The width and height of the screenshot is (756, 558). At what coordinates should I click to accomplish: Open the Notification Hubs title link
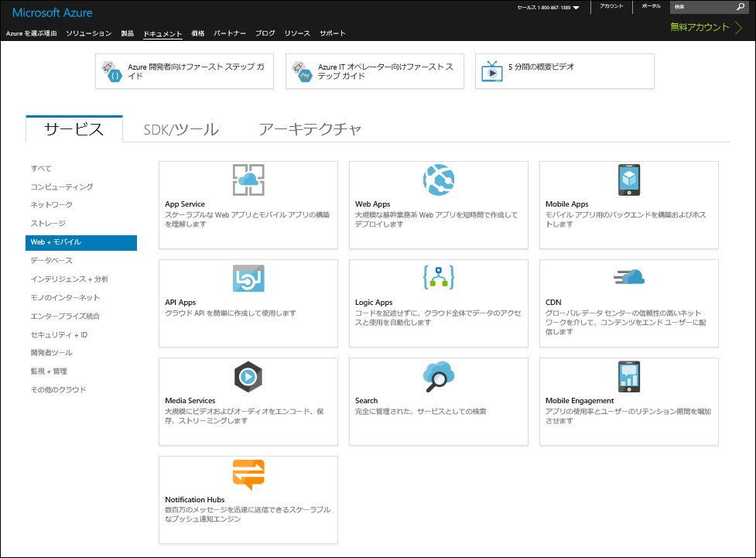tap(195, 500)
